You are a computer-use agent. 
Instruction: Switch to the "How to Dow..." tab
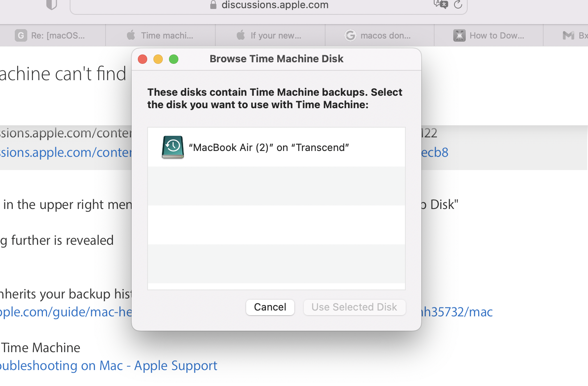pyautogui.click(x=489, y=35)
